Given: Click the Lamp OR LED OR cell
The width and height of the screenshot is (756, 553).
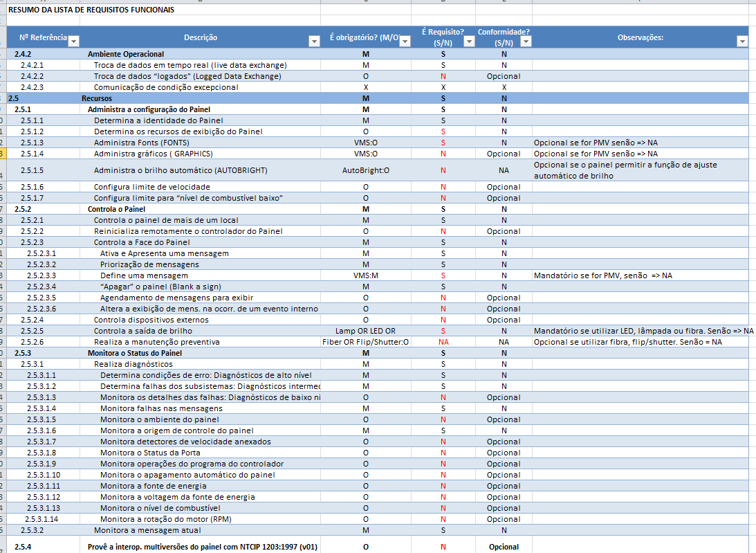Looking at the screenshot, I should [365, 331].
